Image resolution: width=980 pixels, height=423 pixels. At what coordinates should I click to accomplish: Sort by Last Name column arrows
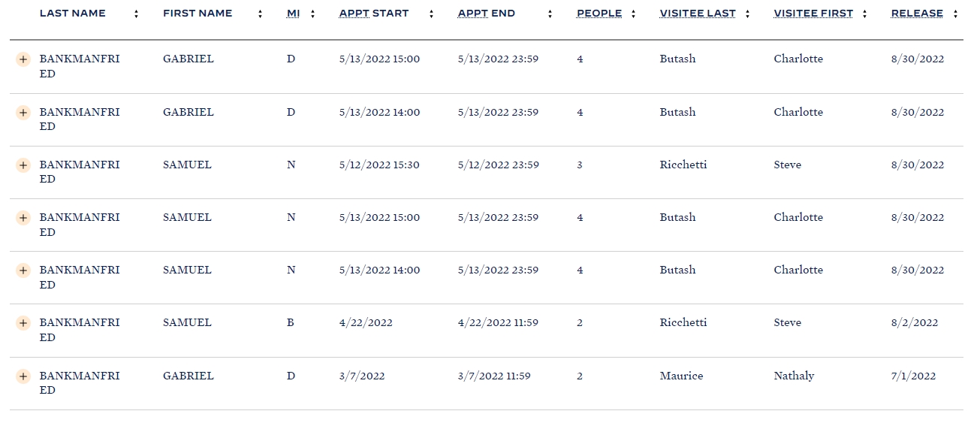tap(136, 14)
